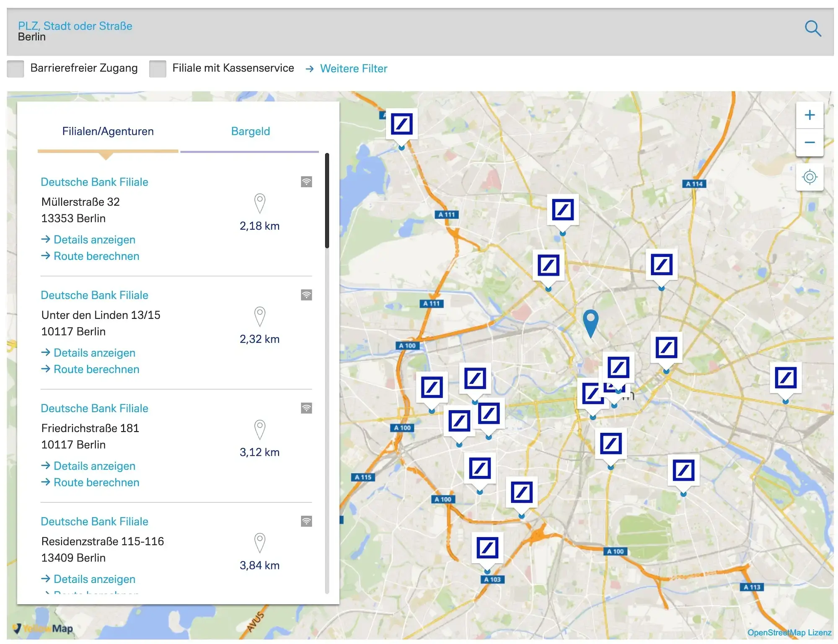Select the Deutsche Bank marker closest to the A 115 label

coord(480,468)
